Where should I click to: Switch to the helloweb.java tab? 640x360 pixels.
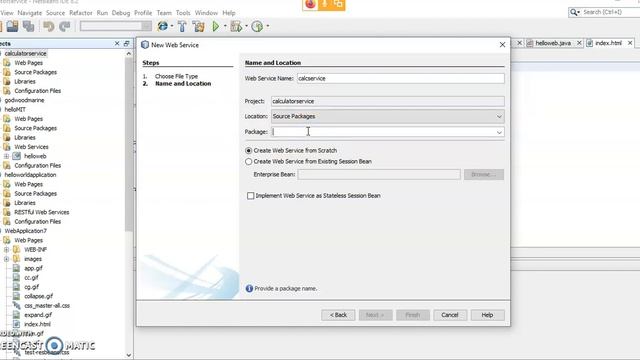(553, 43)
